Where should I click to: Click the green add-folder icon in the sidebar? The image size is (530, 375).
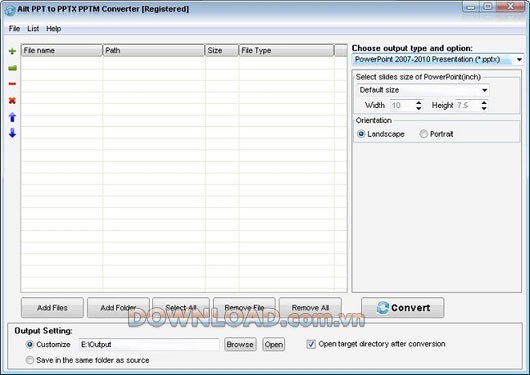tap(12, 68)
